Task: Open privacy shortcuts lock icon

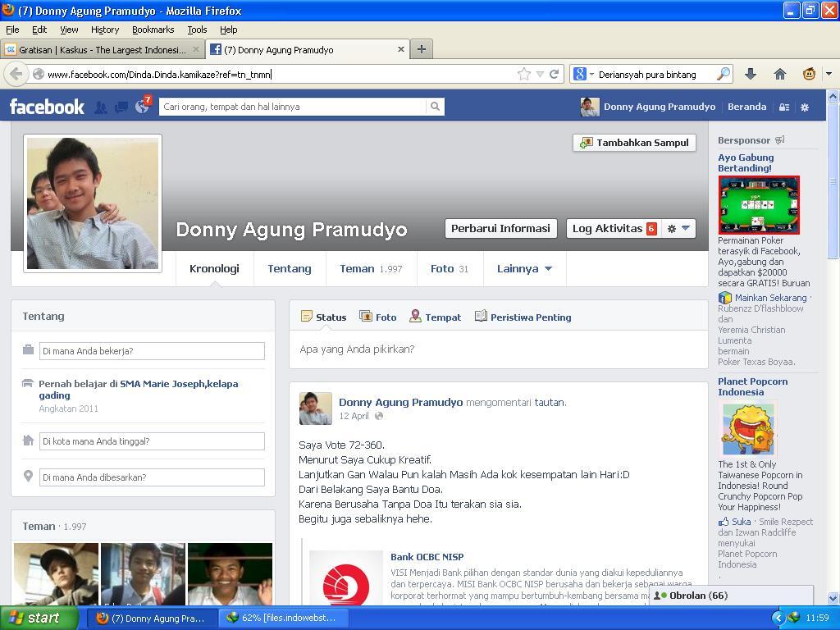Action: coord(783,107)
